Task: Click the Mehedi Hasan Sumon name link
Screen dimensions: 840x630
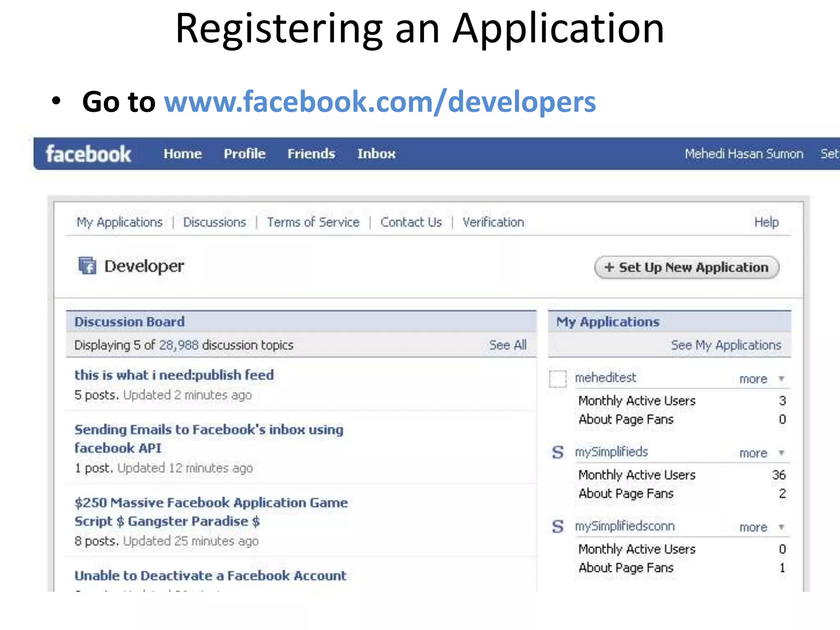Action: point(744,154)
